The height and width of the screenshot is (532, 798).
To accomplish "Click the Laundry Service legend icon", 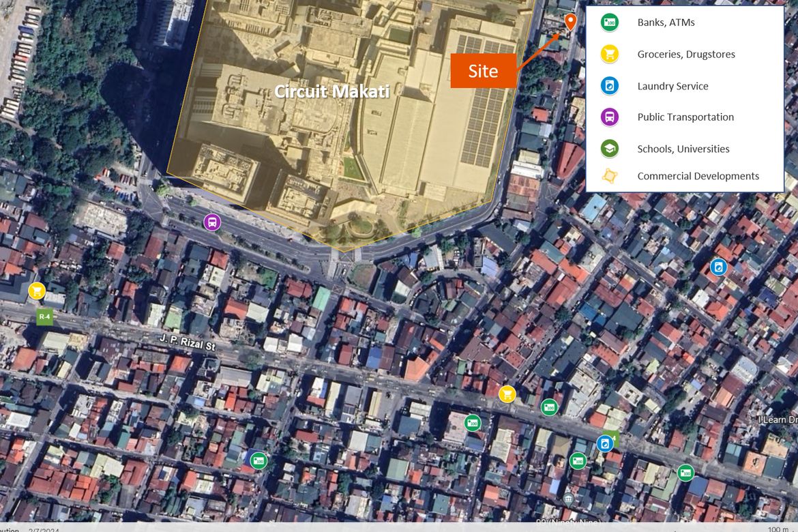I will 610,85.
